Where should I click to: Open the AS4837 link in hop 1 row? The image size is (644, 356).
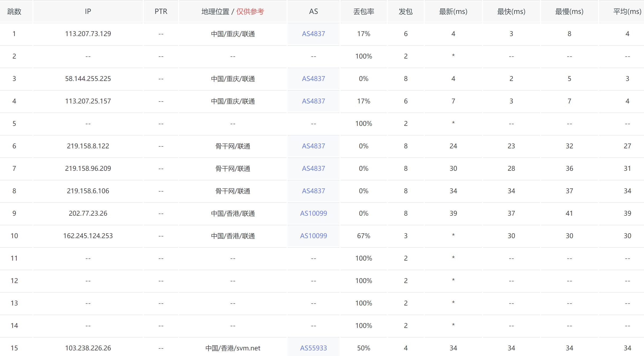coord(313,34)
